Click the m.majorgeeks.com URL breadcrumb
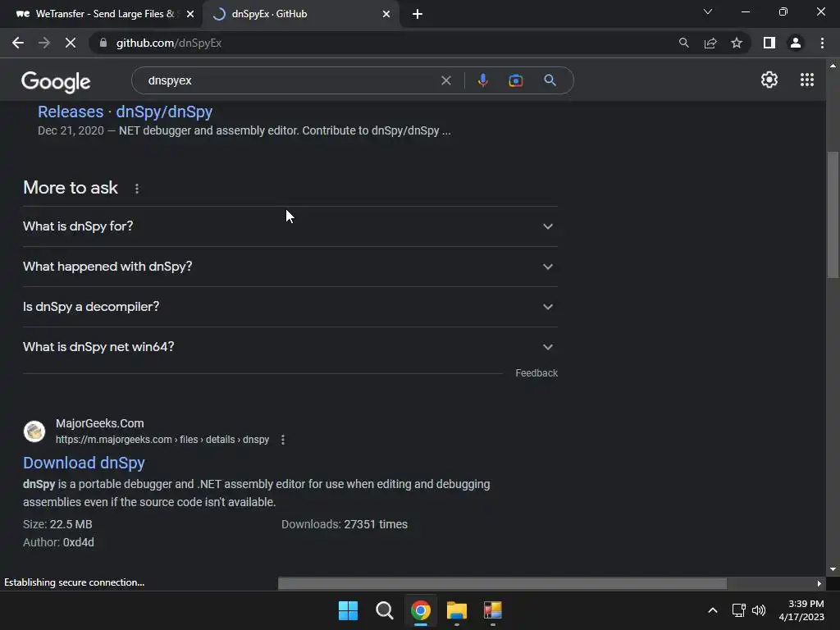The width and height of the screenshot is (840, 630). pos(162,440)
